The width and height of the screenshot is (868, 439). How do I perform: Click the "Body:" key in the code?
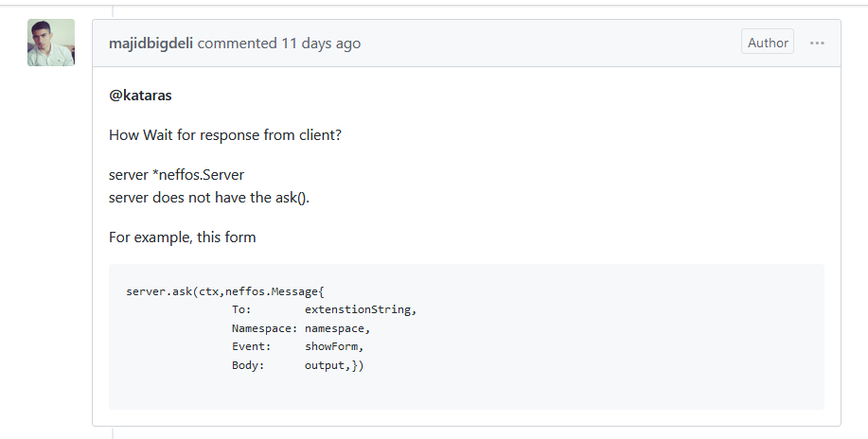click(x=248, y=365)
